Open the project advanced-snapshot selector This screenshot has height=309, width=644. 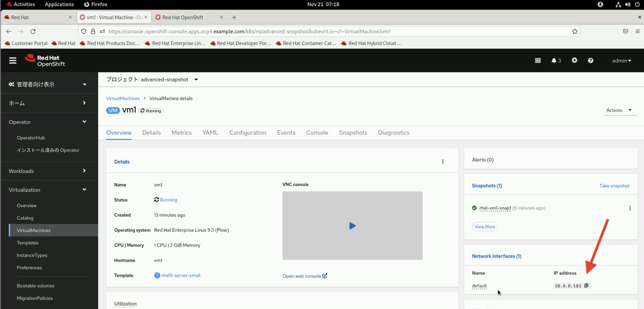point(152,79)
